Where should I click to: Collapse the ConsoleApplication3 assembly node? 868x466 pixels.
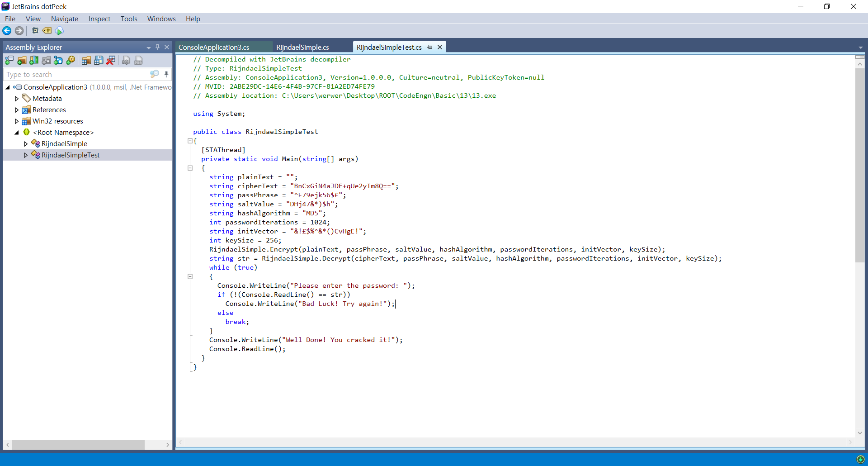[x=8, y=87]
